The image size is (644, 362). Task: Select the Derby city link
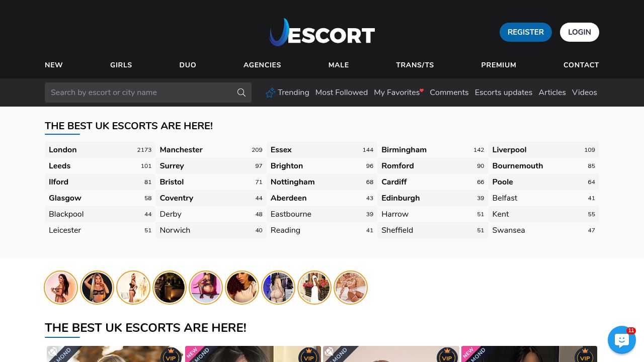click(x=211, y=214)
